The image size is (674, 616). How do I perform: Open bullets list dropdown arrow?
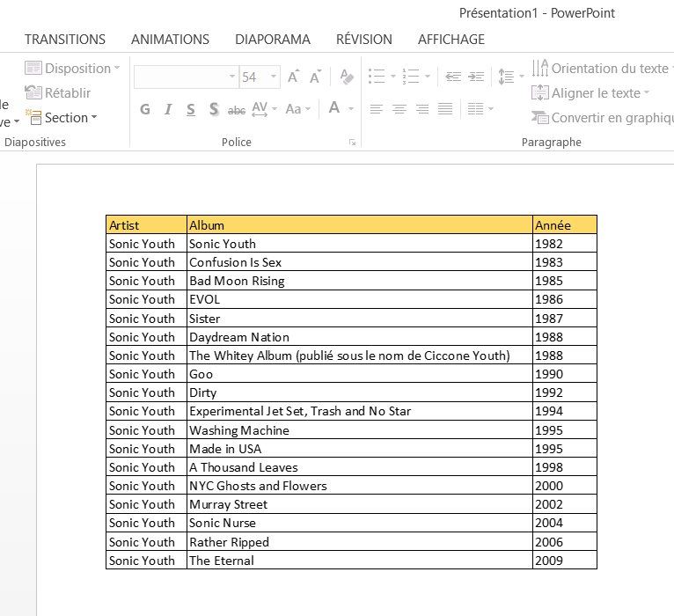tap(393, 77)
